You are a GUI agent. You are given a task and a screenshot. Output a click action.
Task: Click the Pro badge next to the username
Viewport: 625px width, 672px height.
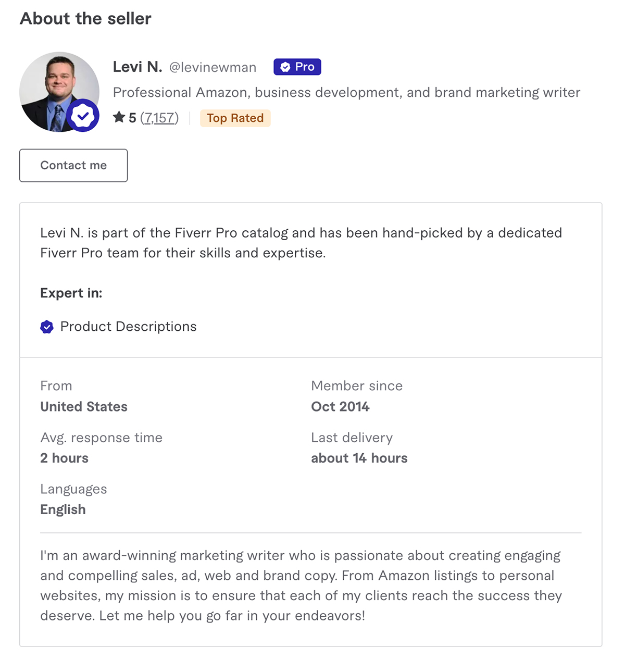coord(297,67)
